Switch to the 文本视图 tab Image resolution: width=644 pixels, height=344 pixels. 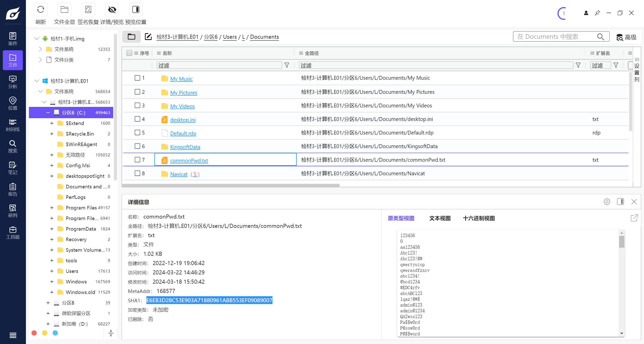pos(440,218)
